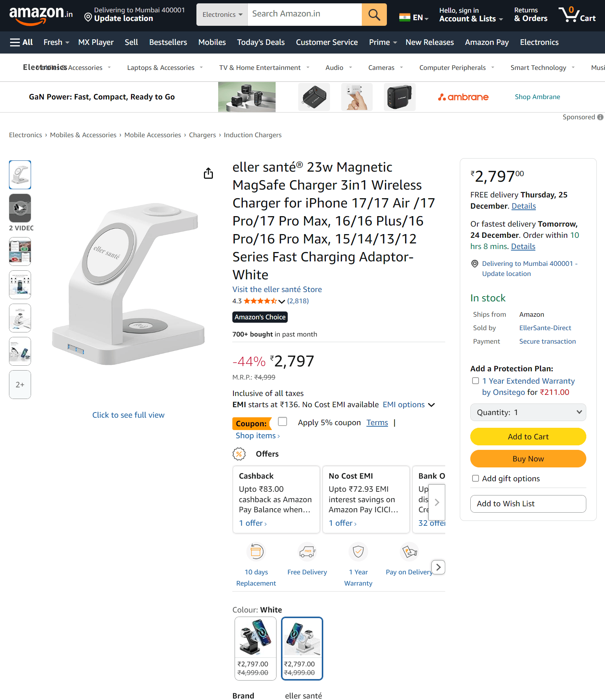Viewport: 605px width, 700px height.
Task: Visit the eller santé Store link
Action: (277, 289)
